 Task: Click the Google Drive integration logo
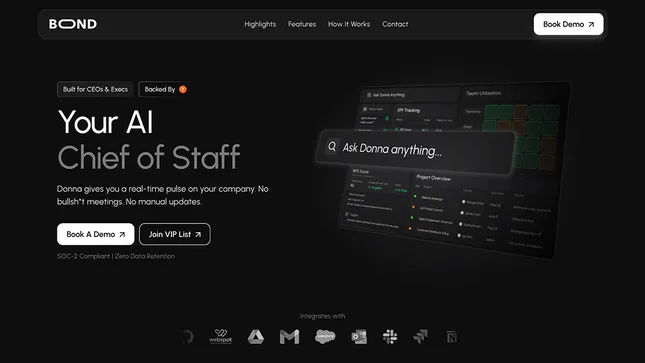(255, 337)
